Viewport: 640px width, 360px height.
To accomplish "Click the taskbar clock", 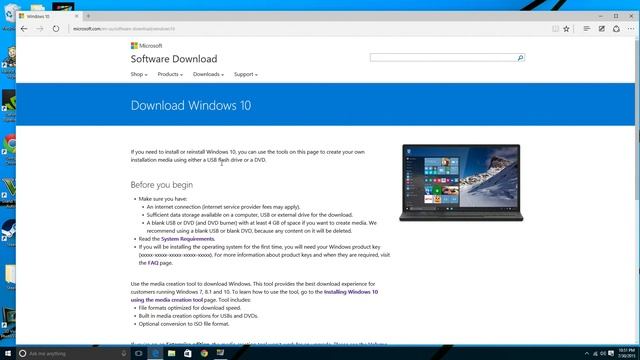I will click(627, 353).
